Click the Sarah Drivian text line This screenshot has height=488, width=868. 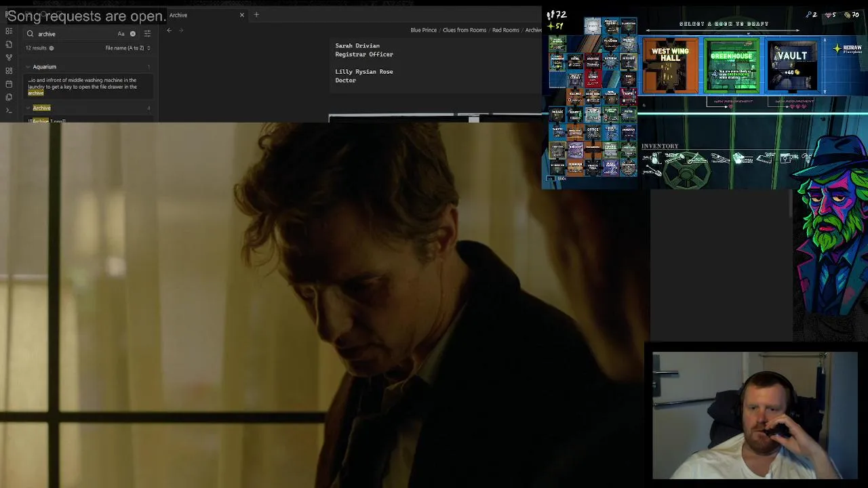(357, 45)
